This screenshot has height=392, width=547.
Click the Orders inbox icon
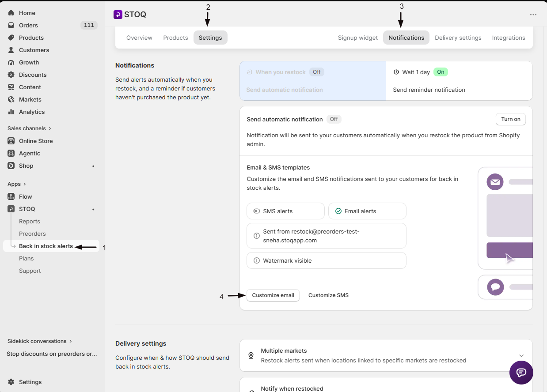(11, 25)
